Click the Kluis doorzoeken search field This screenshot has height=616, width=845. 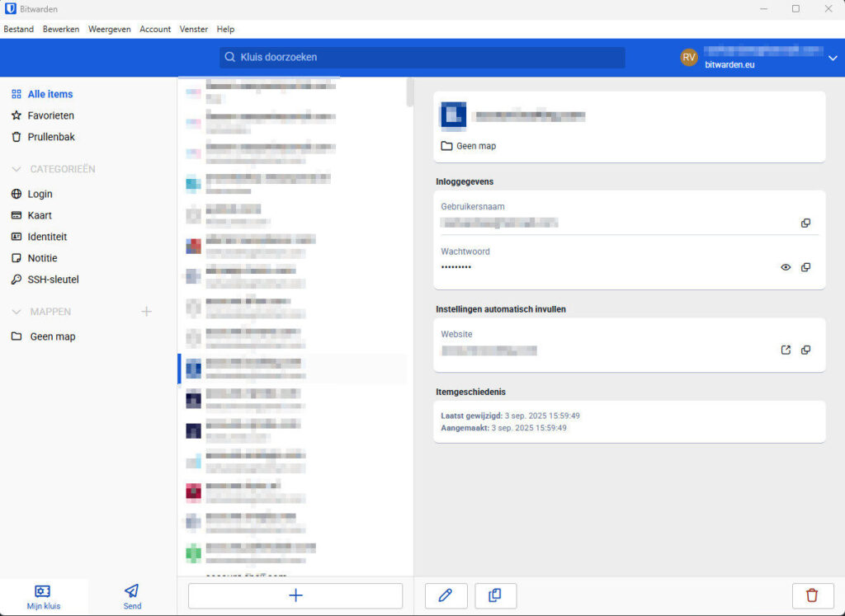point(422,58)
